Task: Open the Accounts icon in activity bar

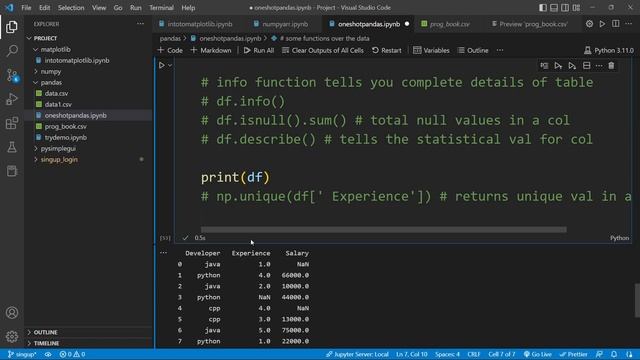Action: (x=12, y=313)
